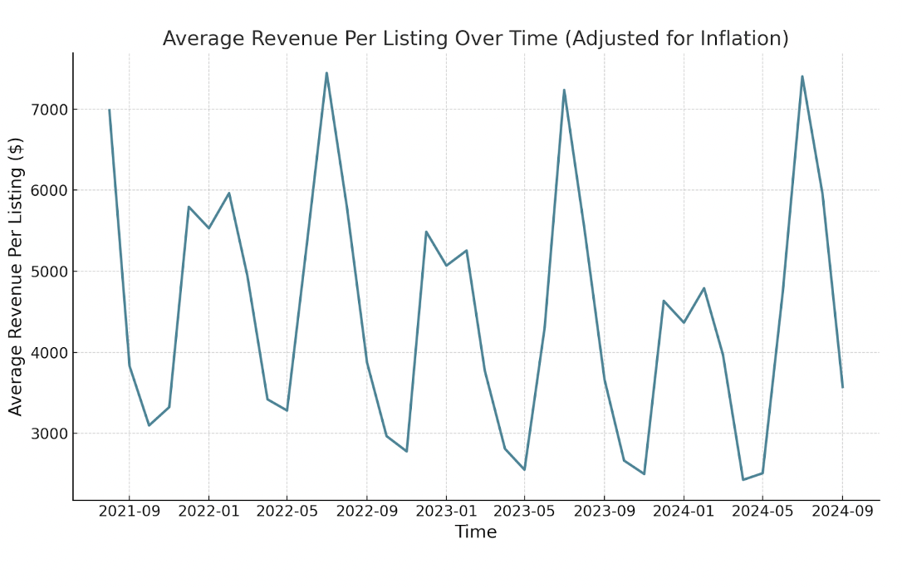Image resolution: width=902 pixels, height=588 pixels.
Task: Click the 5000 y-axis tick label
Action: coord(48,272)
